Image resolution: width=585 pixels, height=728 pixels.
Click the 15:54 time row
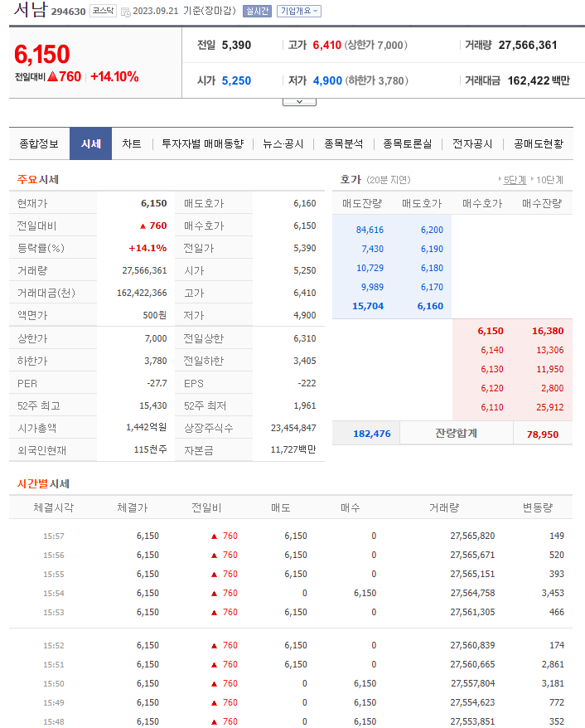(x=290, y=593)
